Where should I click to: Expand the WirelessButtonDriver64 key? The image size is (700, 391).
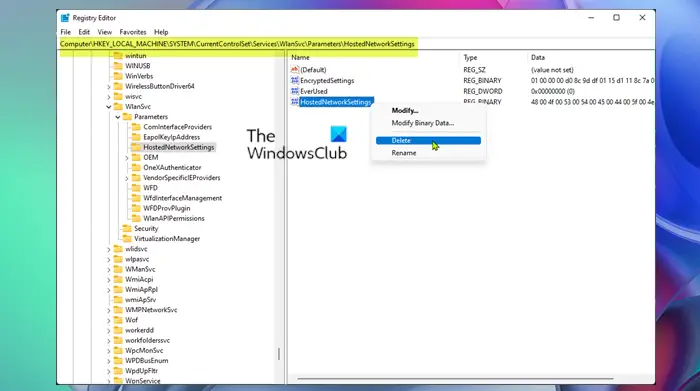point(108,87)
